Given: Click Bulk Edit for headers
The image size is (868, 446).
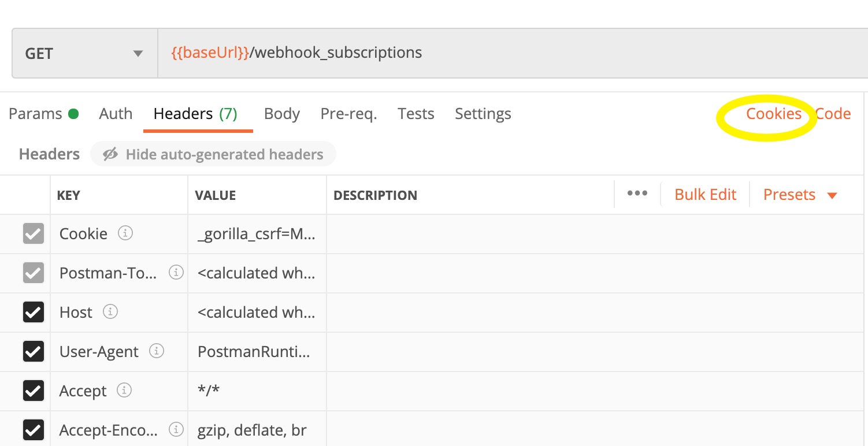Looking at the screenshot, I should [704, 194].
